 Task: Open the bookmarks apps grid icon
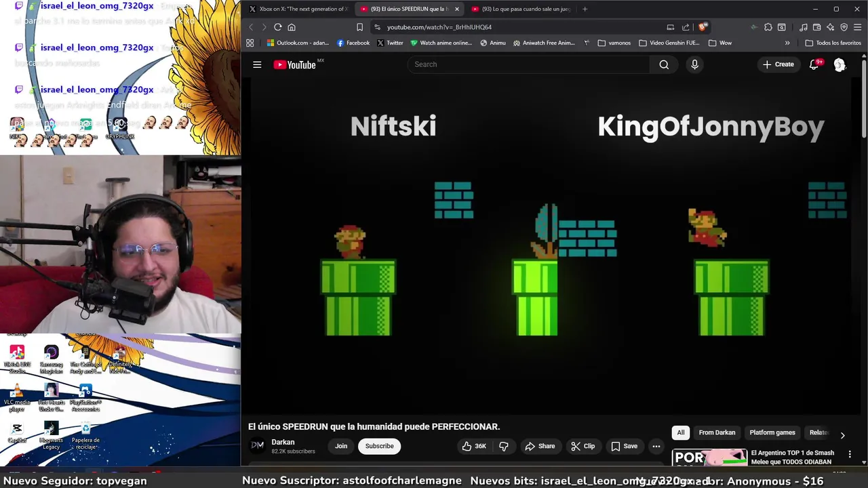point(250,43)
